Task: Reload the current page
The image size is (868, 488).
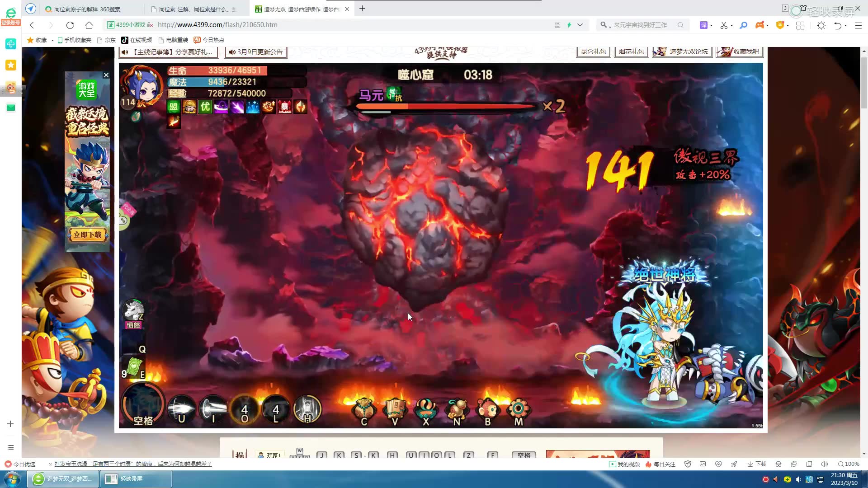Action: coord(70,25)
